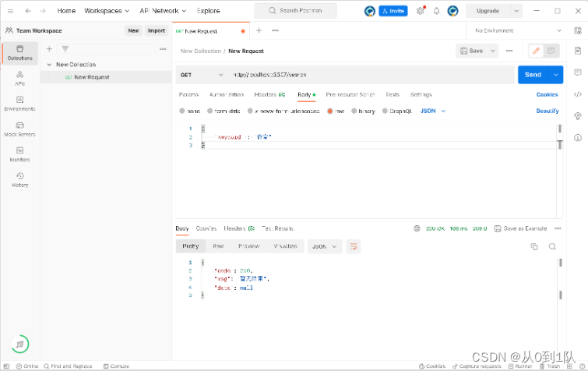The image size is (588, 371).
Task: Open tab options three dots
Action: tap(275, 30)
